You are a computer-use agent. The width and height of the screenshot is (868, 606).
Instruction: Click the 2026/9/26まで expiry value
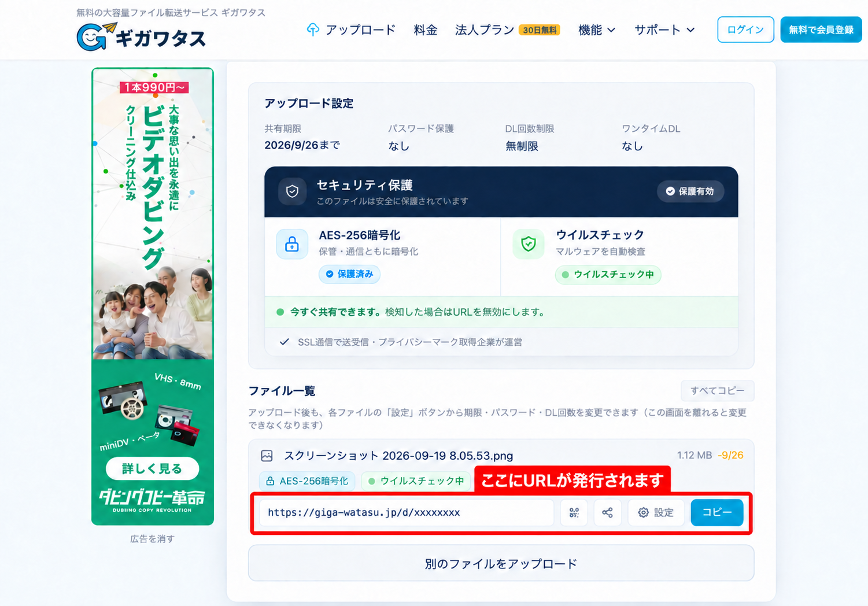(302, 145)
